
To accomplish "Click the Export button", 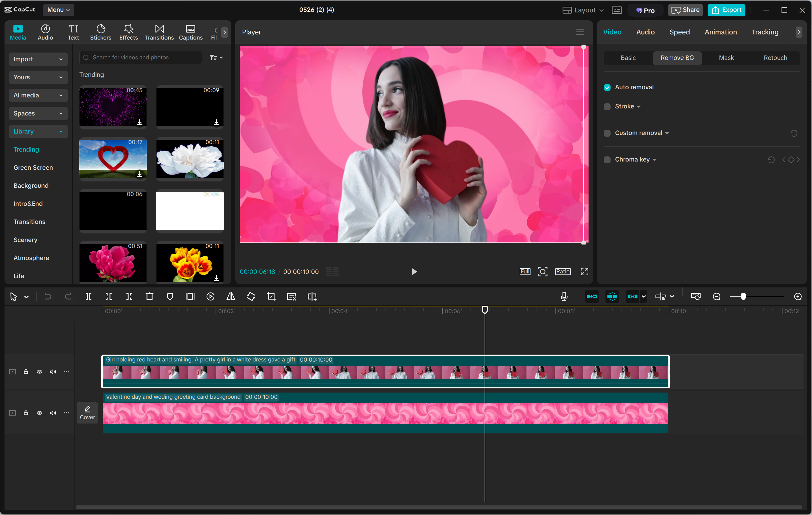I will pos(726,10).
